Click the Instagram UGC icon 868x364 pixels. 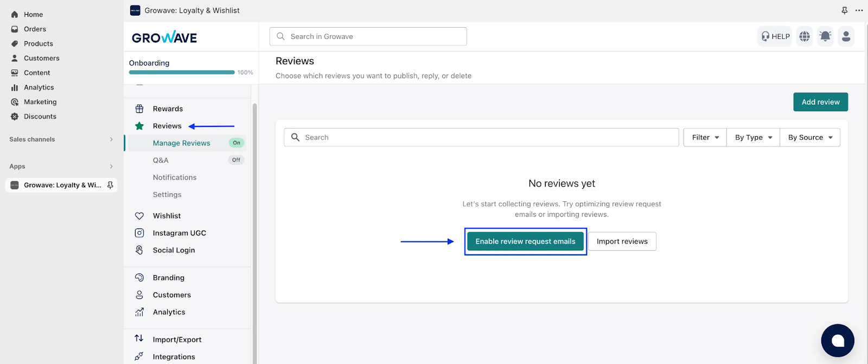(139, 233)
